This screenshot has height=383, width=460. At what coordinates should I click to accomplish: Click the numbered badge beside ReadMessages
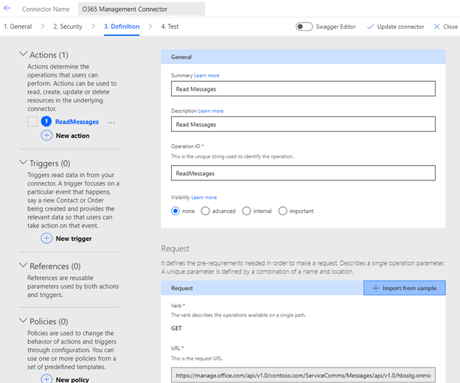tap(46, 121)
